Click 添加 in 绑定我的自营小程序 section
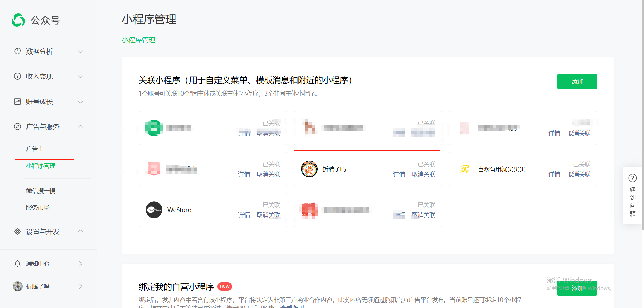 point(577,288)
